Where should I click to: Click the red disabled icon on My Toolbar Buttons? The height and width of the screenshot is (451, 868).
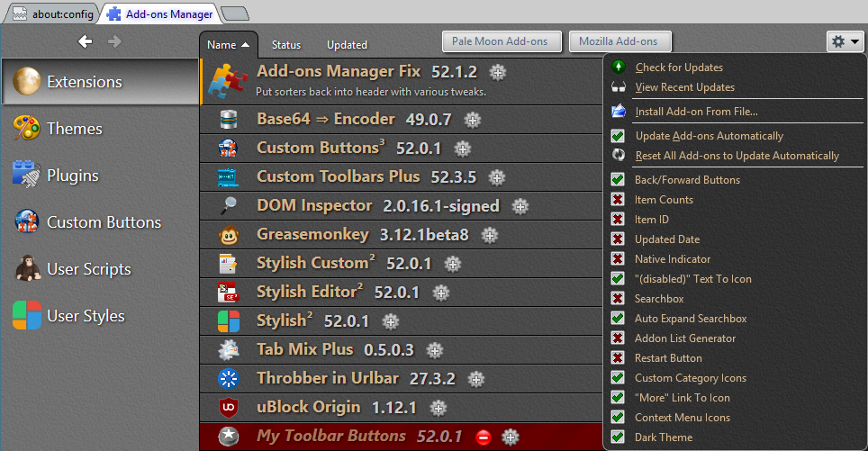coord(484,437)
